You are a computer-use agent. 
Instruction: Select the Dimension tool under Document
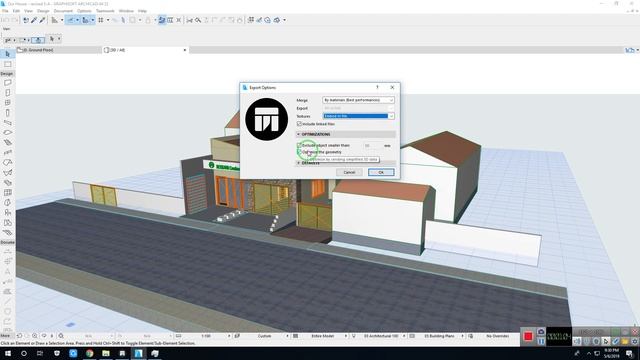pyautogui.click(x=7, y=251)
